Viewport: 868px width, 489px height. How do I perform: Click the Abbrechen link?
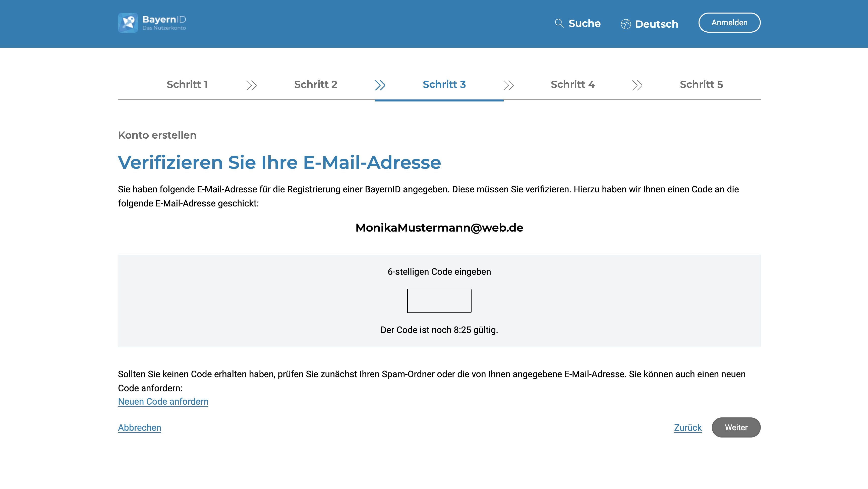pyautogui.click(x=140, y=427)
